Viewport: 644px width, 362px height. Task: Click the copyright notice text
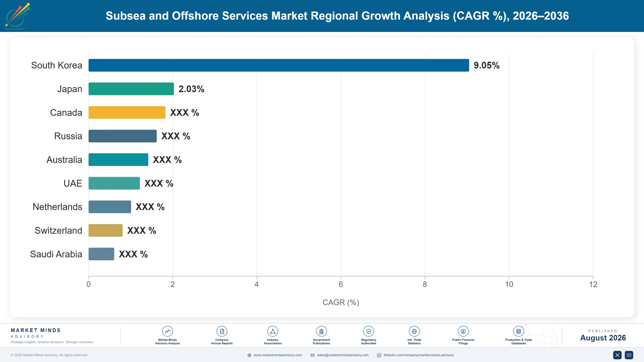tap(49, 355)
